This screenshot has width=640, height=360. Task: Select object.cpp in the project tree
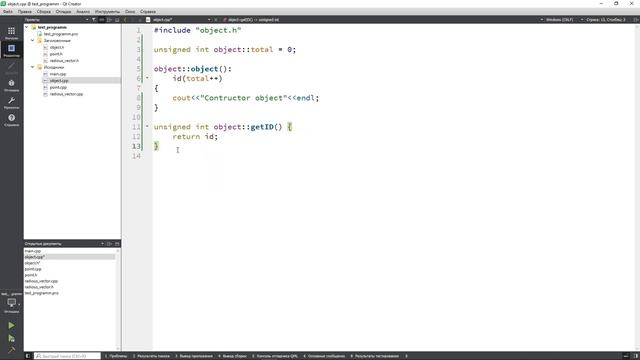[59, 80]
